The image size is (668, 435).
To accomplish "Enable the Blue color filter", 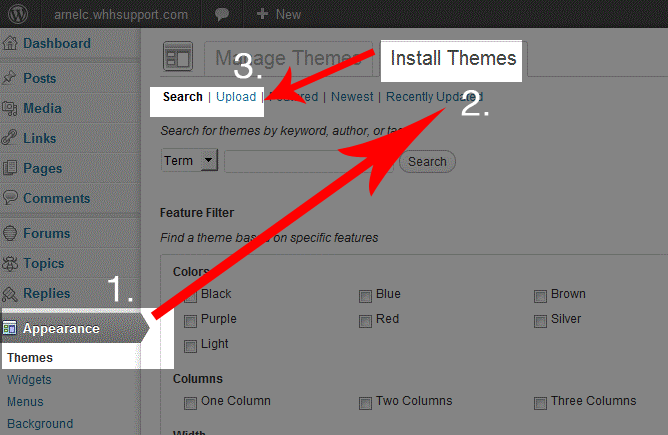I will click(366, 295).
